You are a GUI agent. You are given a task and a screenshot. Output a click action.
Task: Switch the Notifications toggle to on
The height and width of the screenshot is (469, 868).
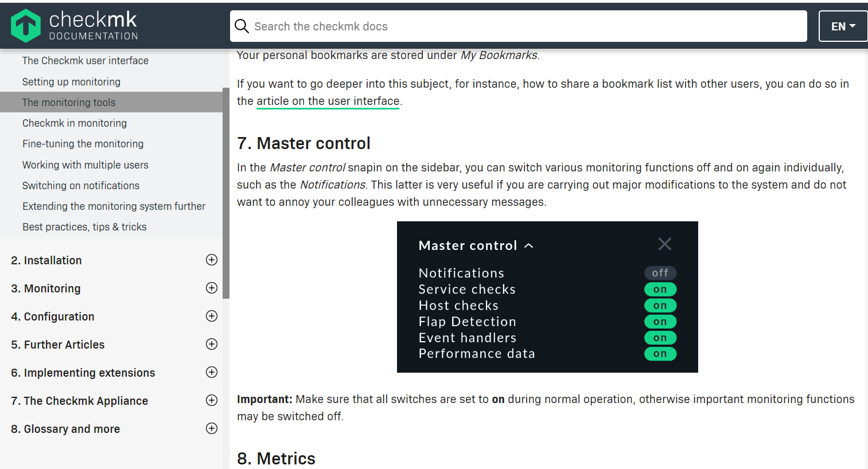[x=660, y=273]
